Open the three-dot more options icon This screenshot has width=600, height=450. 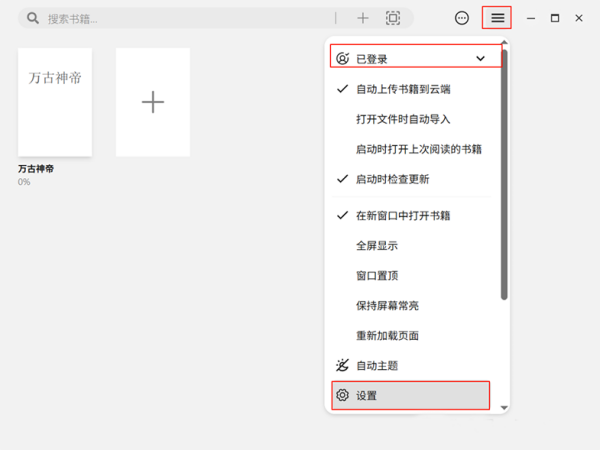pyautogui.click(x=462, y=18)
